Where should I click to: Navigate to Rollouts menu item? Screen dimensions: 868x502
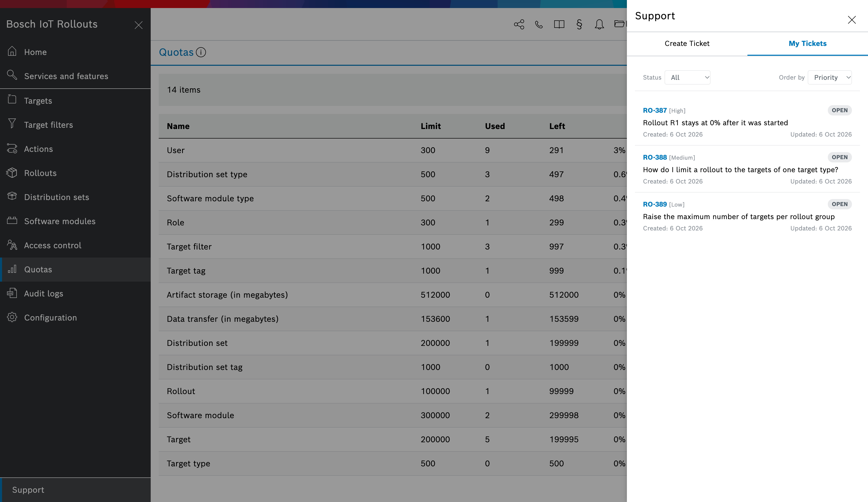click(x=75, y=173)
